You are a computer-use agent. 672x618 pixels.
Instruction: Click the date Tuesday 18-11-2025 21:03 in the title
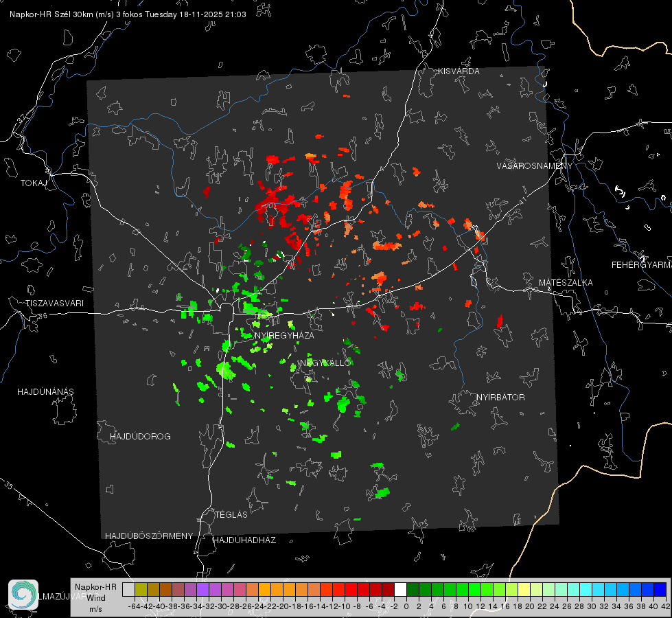196,14
